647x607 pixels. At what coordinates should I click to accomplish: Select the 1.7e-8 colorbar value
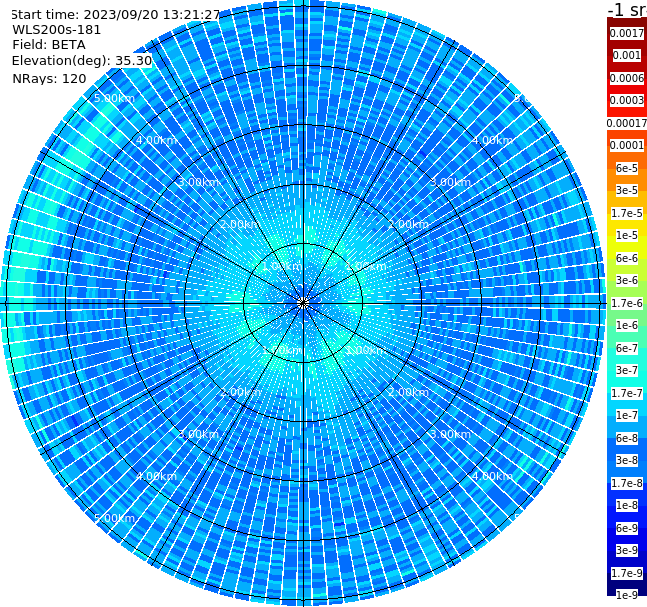pyautogui.click(x=627, y=483)
